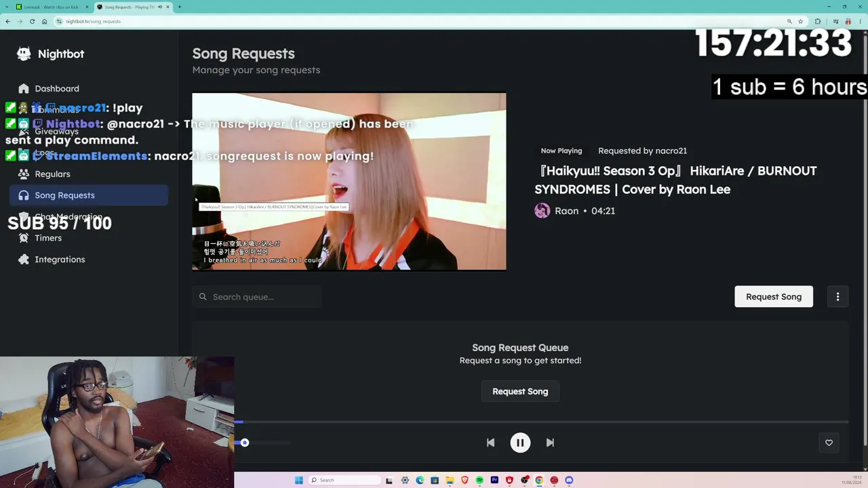The width and height of the screenshot is (868, 488).
Task: Open the three-dot options menu beside Request Song
Action: click(x=837, y=297)
